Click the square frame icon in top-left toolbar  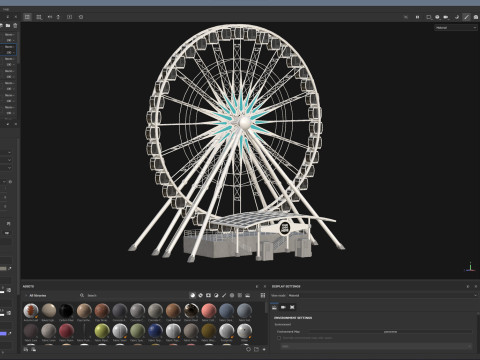click(x=69, y=17)
